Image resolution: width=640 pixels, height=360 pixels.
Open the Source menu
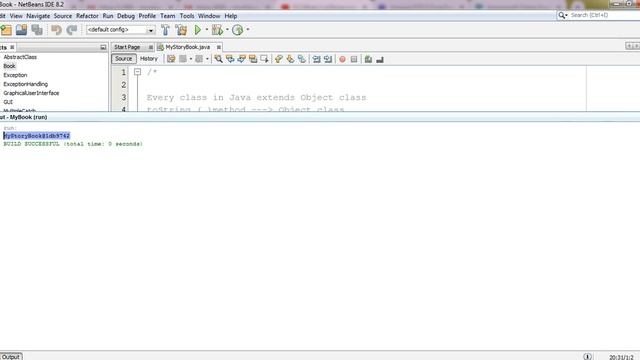63,16
